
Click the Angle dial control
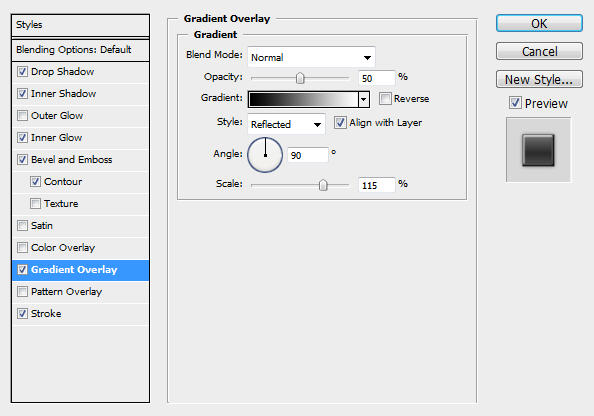click(x=265, y=155)
